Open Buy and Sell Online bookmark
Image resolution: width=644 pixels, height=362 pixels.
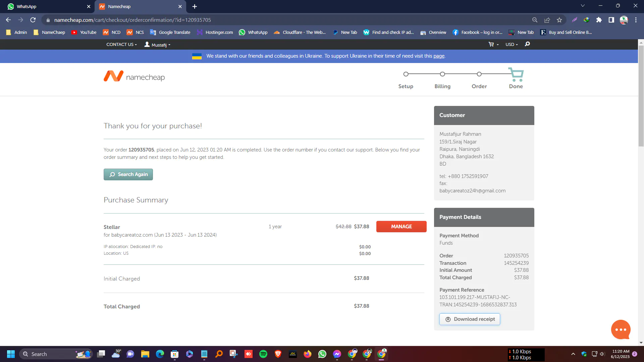566,32
